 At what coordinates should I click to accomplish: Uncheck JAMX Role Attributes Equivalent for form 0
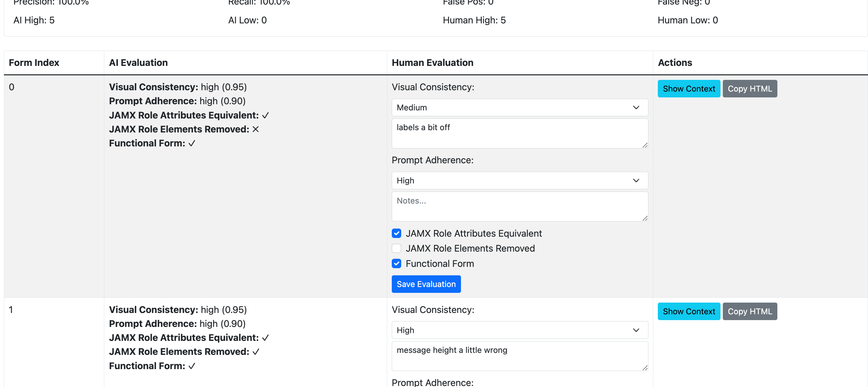[397, 233]
